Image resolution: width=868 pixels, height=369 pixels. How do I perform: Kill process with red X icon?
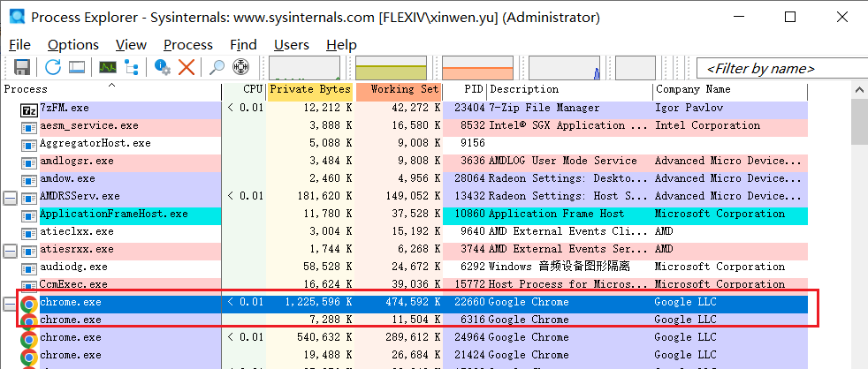click(187, 68)
